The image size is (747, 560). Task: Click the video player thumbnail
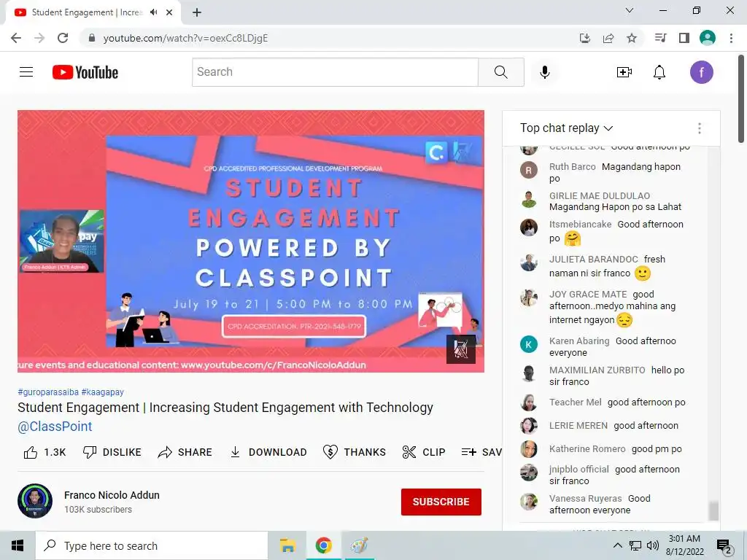[251, 241]
